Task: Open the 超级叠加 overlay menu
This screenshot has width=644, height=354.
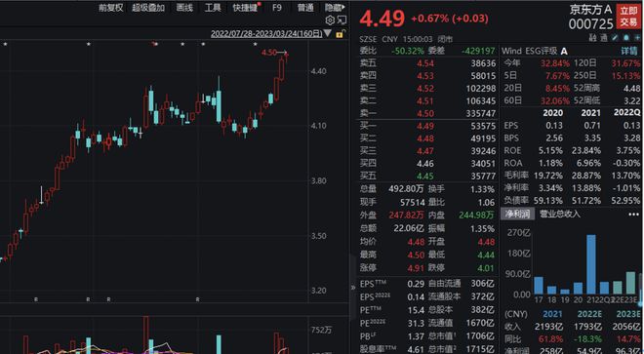Action: (x=148, y=8)
